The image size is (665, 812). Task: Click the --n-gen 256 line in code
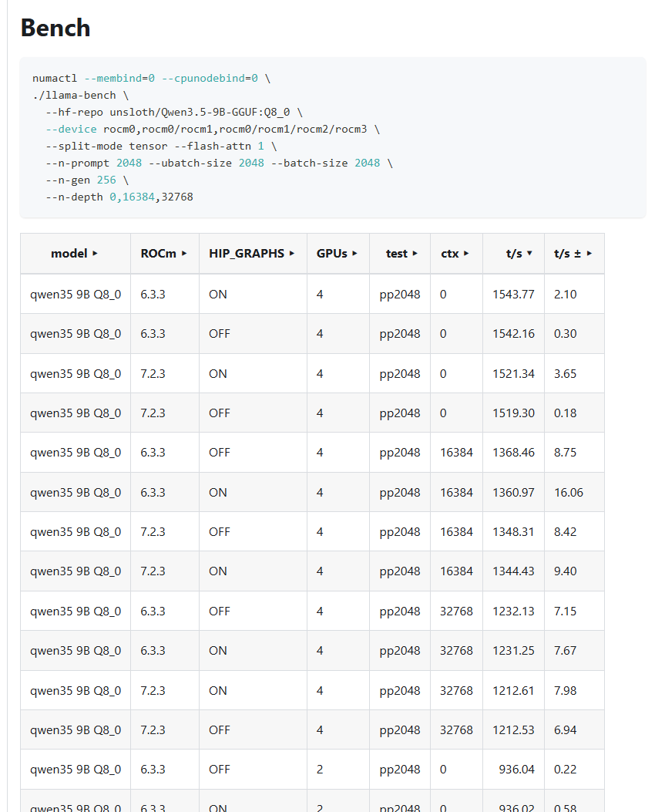pos(86,180)
